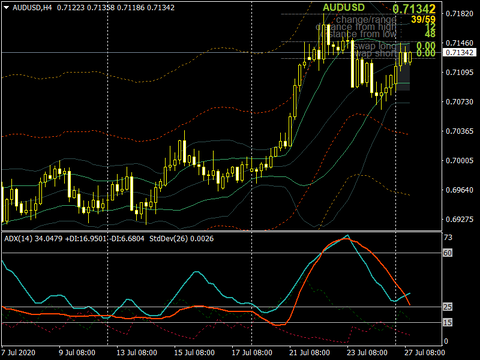Click the ADX(14) 34.0479 indicator label
Viewport: 480px width, 360px height.
(x=33, y=239)
